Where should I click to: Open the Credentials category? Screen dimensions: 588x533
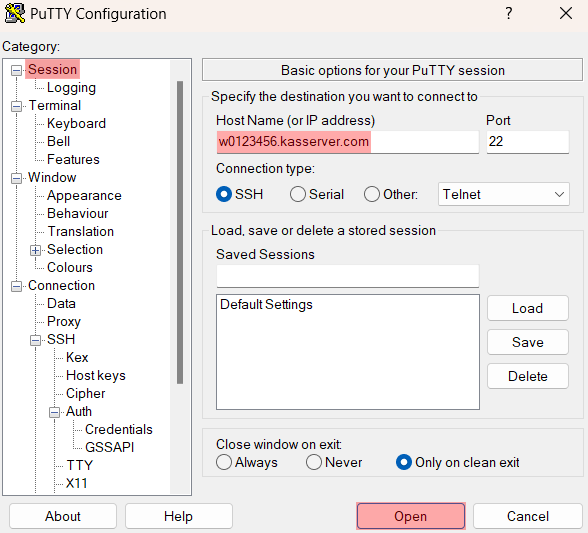[118, 429]
